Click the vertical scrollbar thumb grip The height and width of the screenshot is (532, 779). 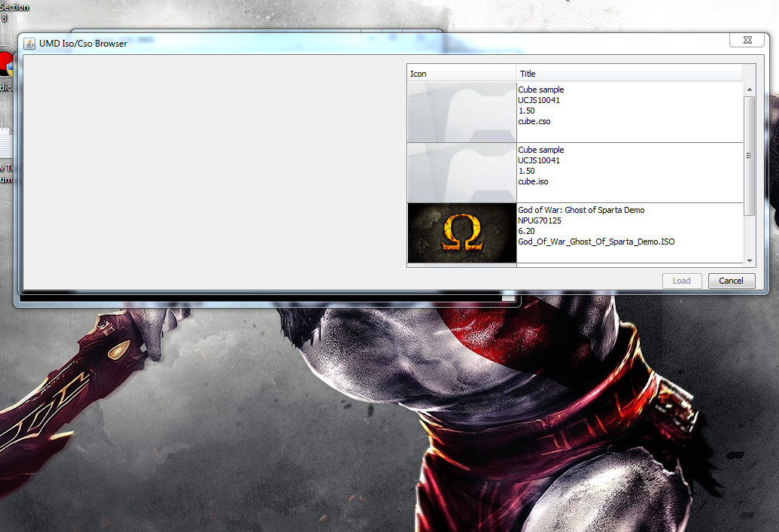[x=749, y=156]
